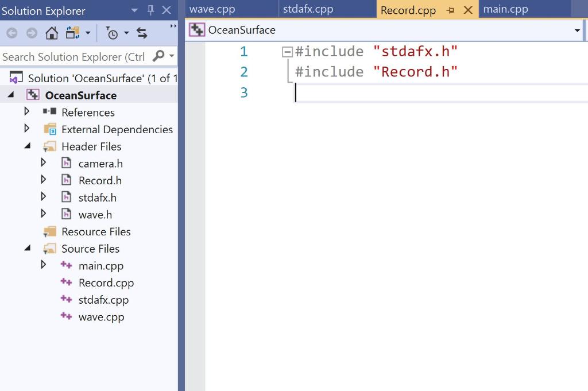The width and height of the screenshot is (588, 391).
Task: Select main.cpp in Source Files
Action: (x=101, y=266)
